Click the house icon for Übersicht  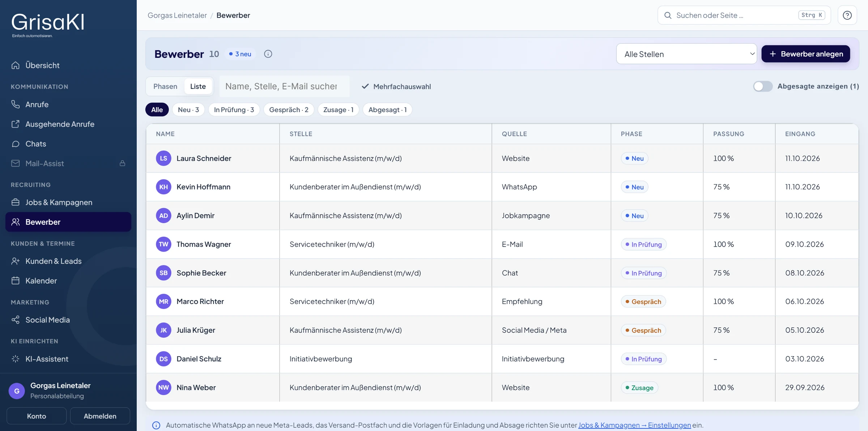click(x=15, y=65)
